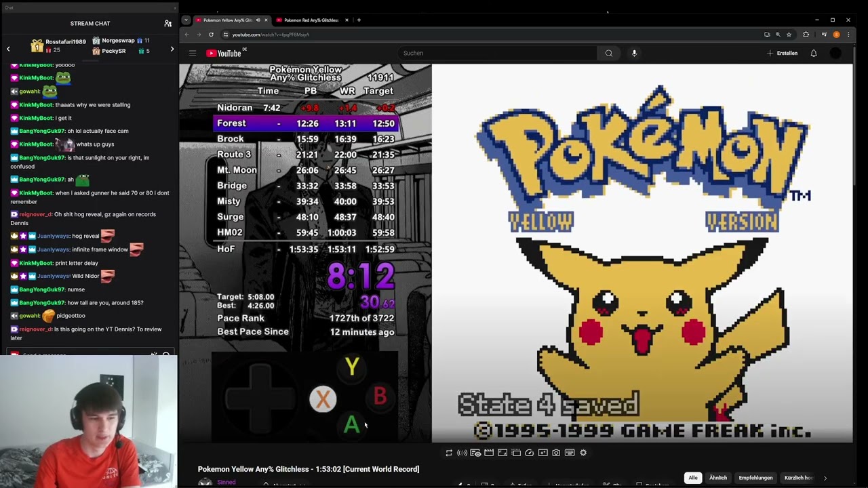
Task: Start voice search with the microphone icon
Action: click(x=634, y=53)
